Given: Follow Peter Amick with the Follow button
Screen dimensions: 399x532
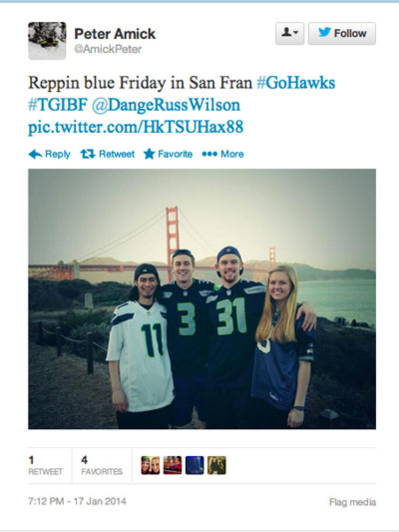Looking at the screenshot, I should [342, 34].
